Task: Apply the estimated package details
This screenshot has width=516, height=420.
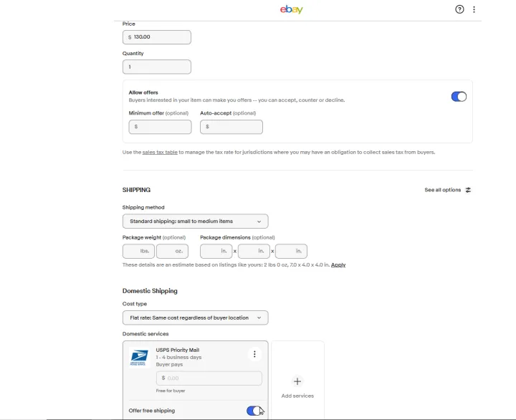Action: (338, 265)
